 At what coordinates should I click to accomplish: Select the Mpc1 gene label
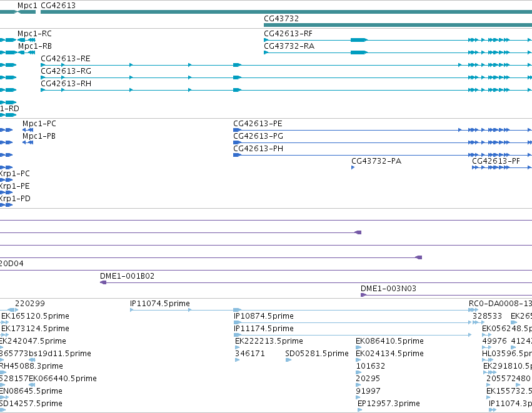(27, 6)
